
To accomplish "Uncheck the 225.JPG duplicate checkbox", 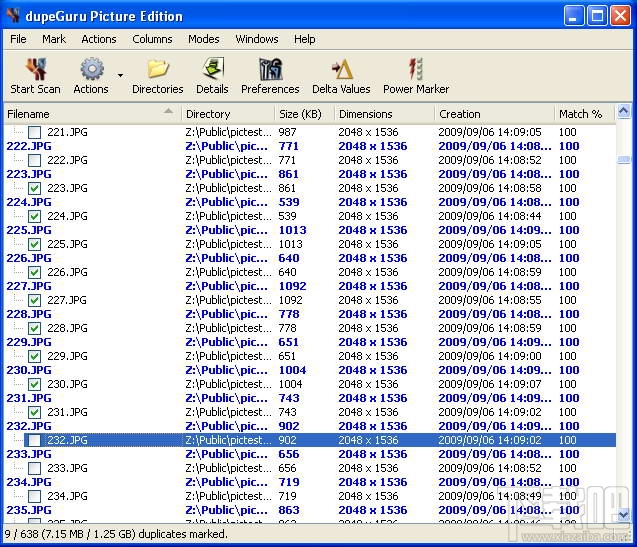I will (35, 244).
